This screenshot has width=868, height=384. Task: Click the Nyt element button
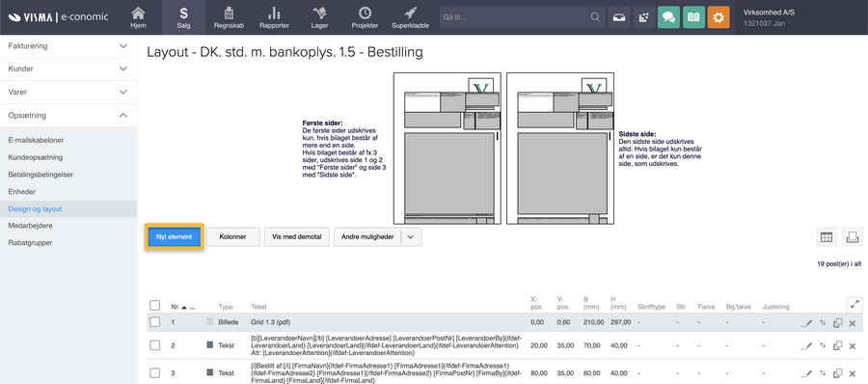pyautogui.click(x=175, y=236)
